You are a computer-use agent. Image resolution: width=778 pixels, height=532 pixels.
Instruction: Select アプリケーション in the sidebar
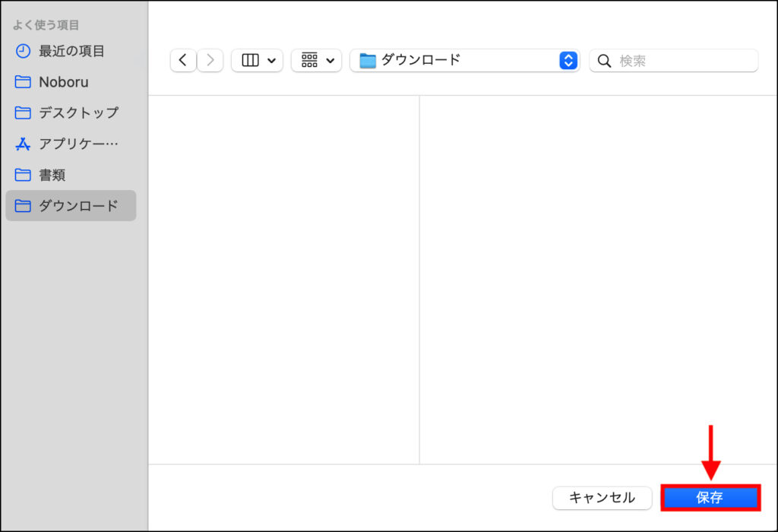tap(71, 144)
